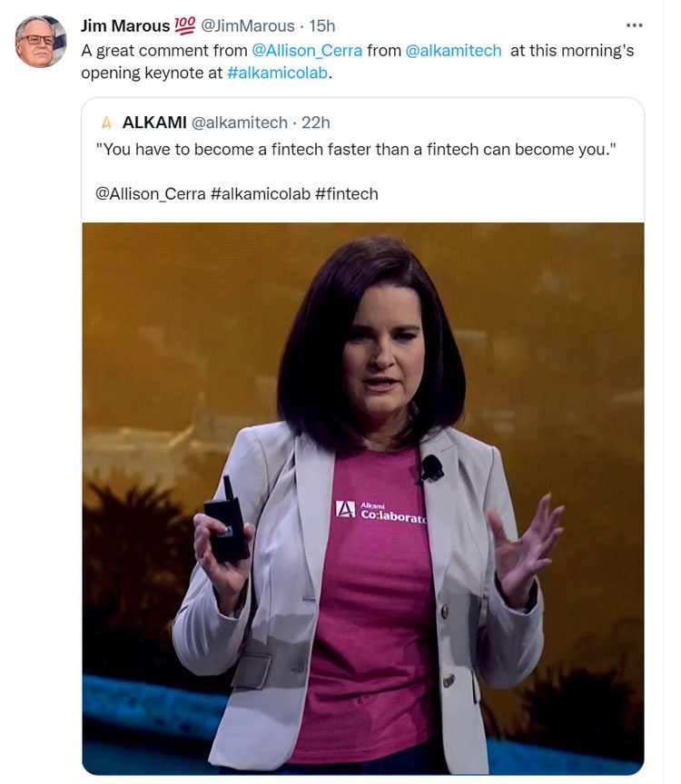Follow the blue @alkamitech mention link
This screenshot has width=681, height=784.
point(453,51)
